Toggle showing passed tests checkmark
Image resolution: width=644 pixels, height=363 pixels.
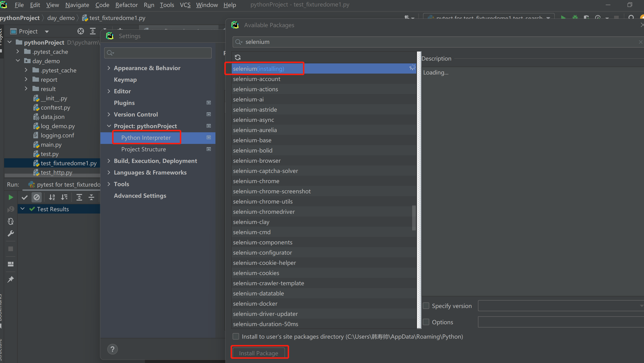pyautogui.click(x=25, y=197)
